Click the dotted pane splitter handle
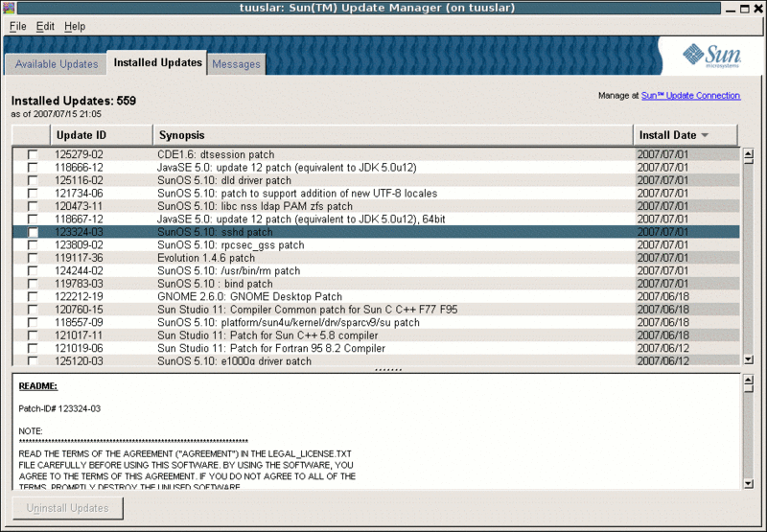This screenshot has height=532, width=767. pos(388,370)
